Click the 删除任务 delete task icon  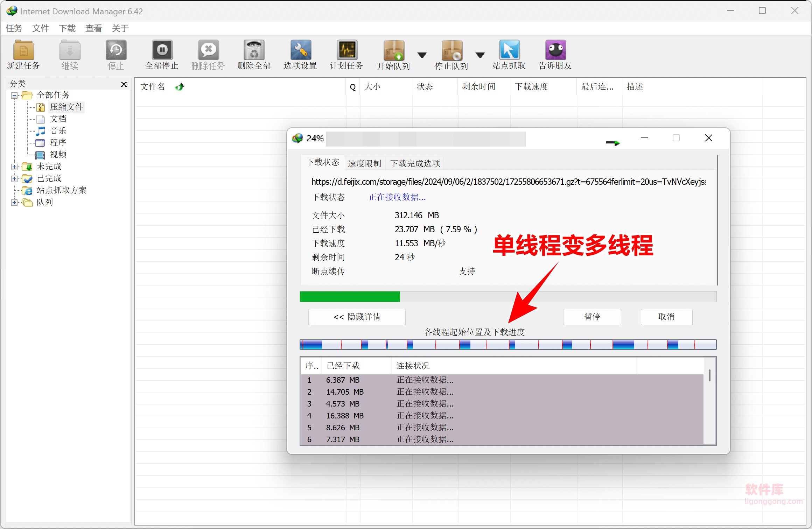208,54
